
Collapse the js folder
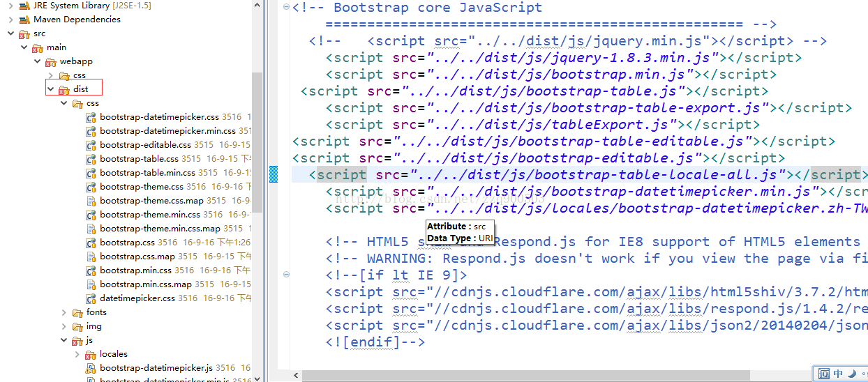click(64, 340)
